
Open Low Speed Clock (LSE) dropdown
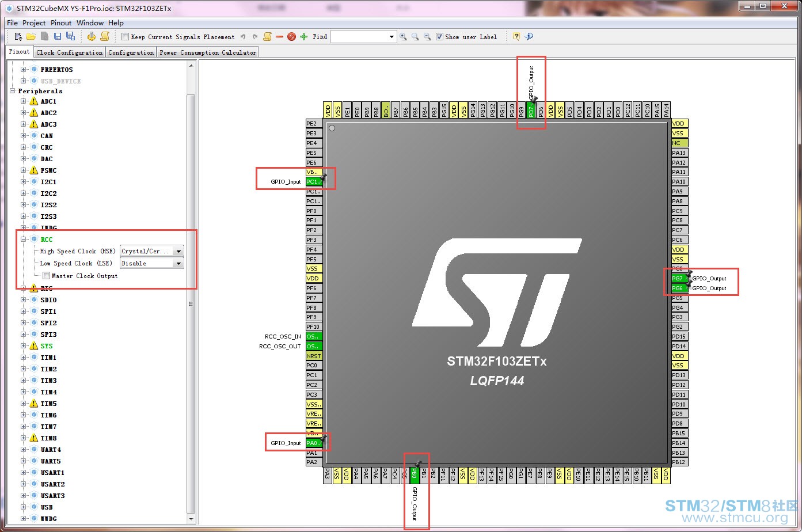point(178,264)
